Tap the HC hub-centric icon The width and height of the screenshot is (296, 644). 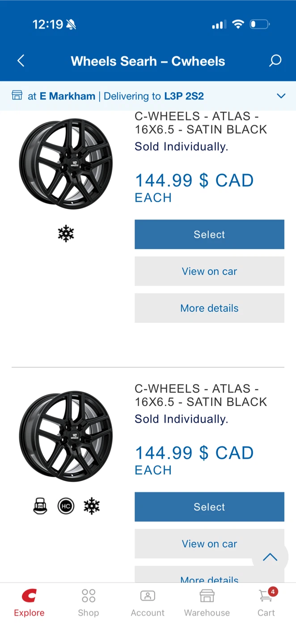pyautogui.click(x=66, y=506)
